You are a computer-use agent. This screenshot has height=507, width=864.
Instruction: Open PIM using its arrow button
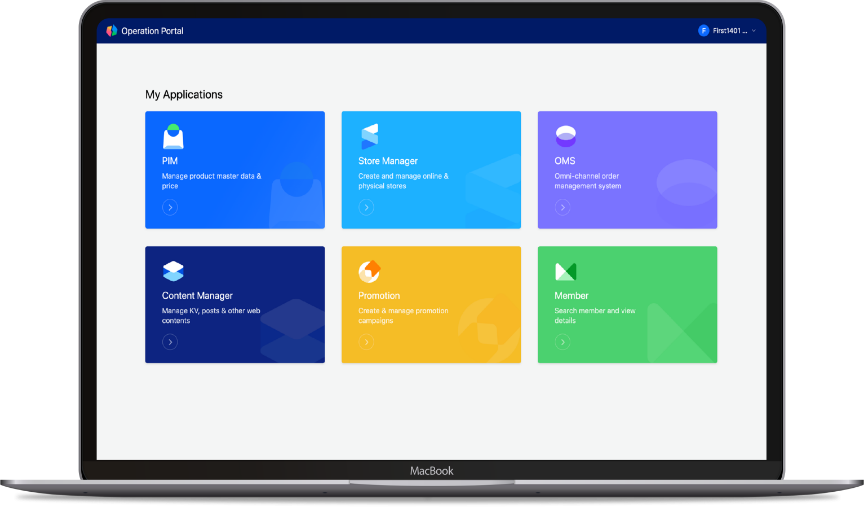pyautogui.click(x=170, y=207)
